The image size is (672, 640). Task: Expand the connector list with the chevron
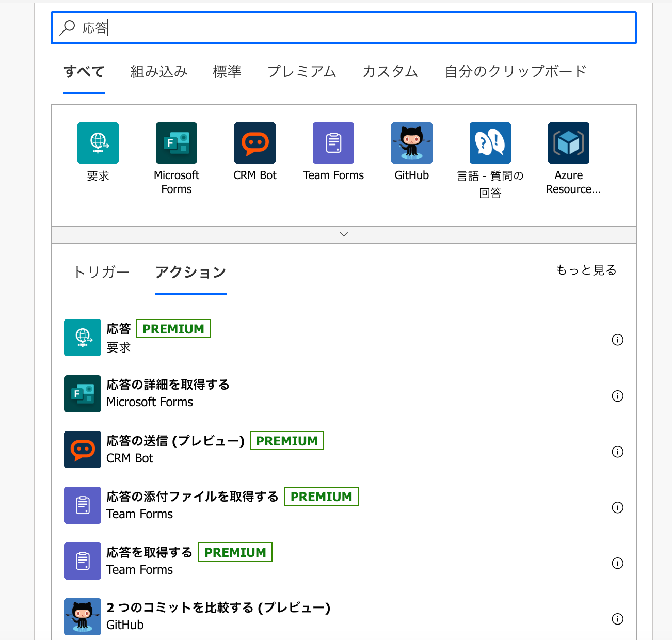pyautogui.click(x=344, y=234)
